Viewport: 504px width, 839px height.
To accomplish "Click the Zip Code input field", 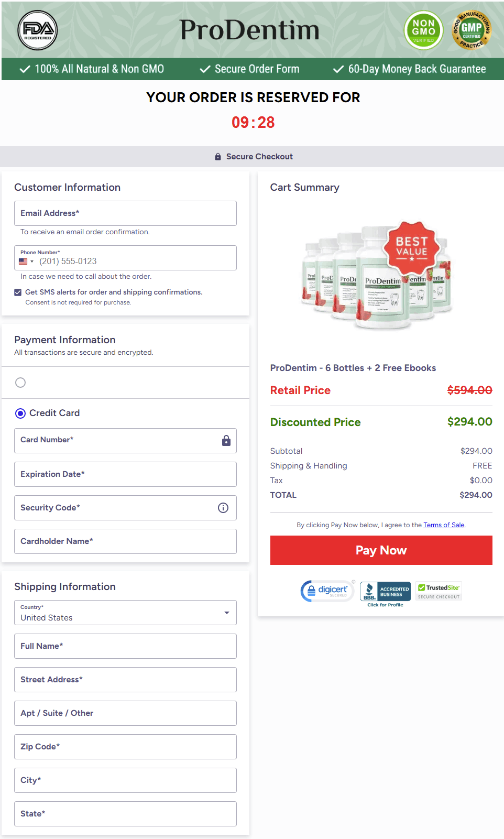I will coord(125,747).
